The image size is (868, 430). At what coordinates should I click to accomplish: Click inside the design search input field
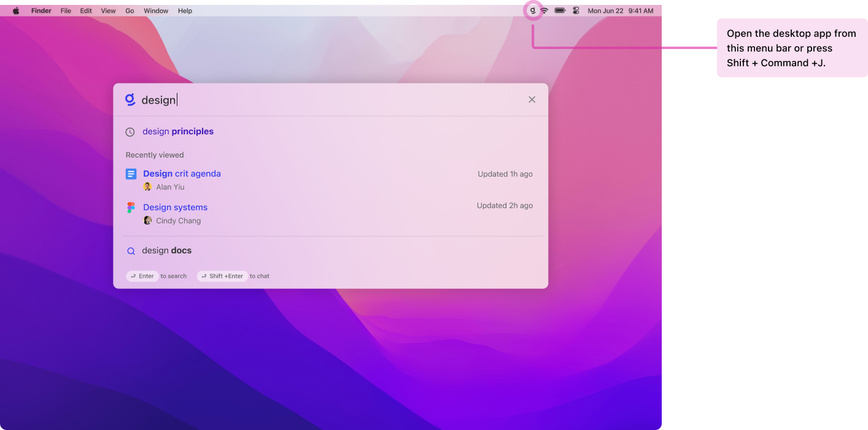(x=246, y=99)
